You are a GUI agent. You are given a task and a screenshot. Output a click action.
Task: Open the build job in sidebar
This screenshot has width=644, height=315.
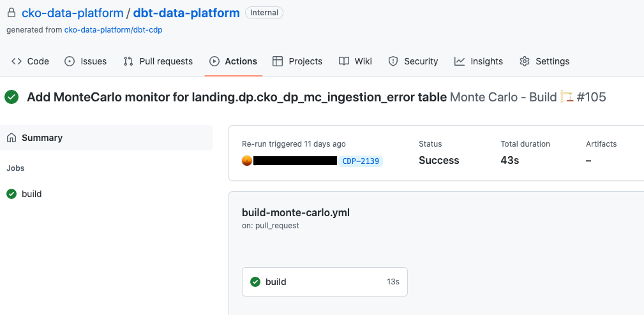[x=31, y=194]
